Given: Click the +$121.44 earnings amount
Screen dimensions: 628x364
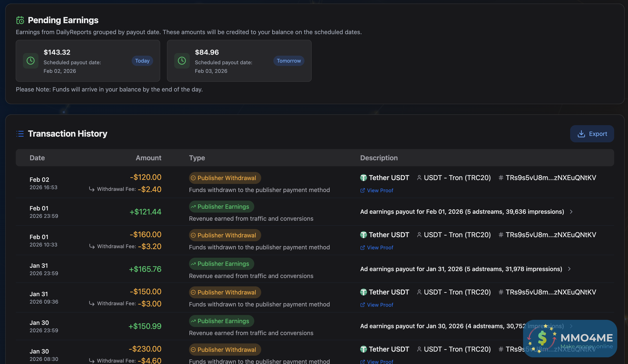Looking at the screenshot, I should pos(145,212).
